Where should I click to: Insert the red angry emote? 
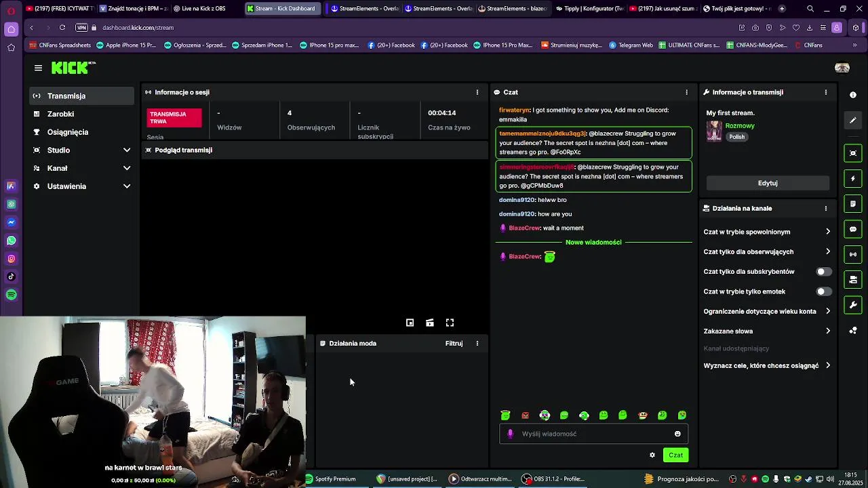[x=525, y=415]
